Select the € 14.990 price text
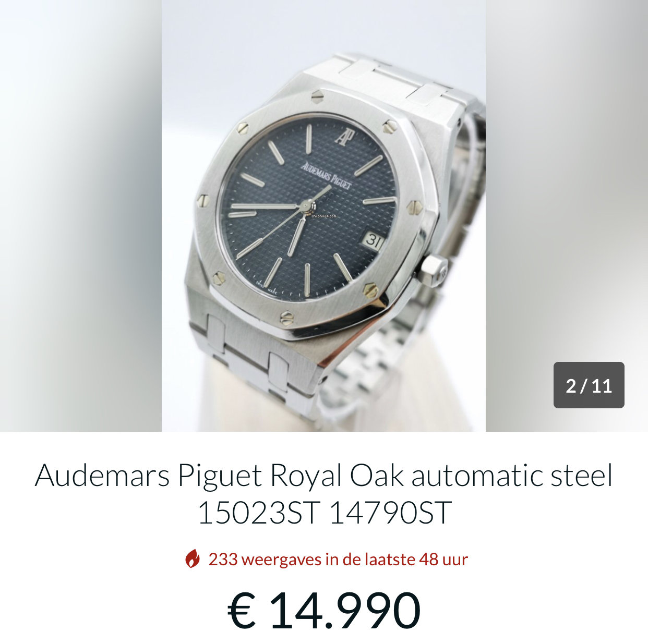The width and height of the screenshot is (648, 644). [324, 611]
